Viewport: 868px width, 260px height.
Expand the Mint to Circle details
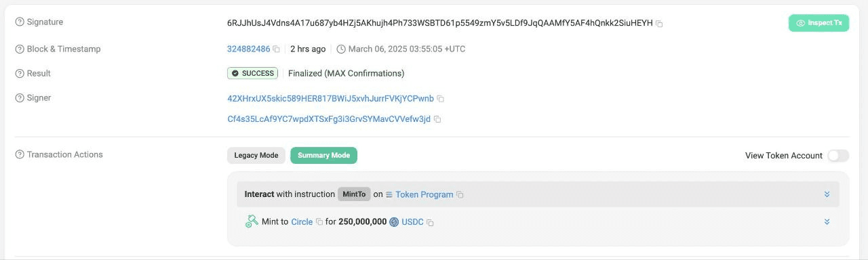pyautogui.click(x=827, y=221)
